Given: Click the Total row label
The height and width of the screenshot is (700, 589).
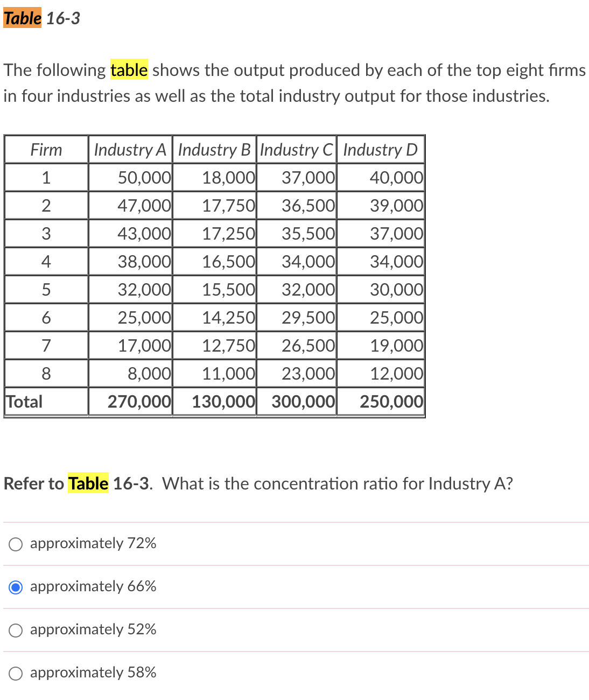Looking at the screenshot, I should tap(24, 401).
